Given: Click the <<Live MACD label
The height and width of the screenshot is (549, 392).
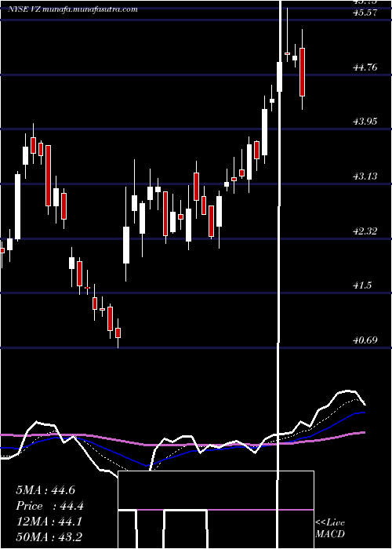Looking at the screenshot, I should (330, 528).
